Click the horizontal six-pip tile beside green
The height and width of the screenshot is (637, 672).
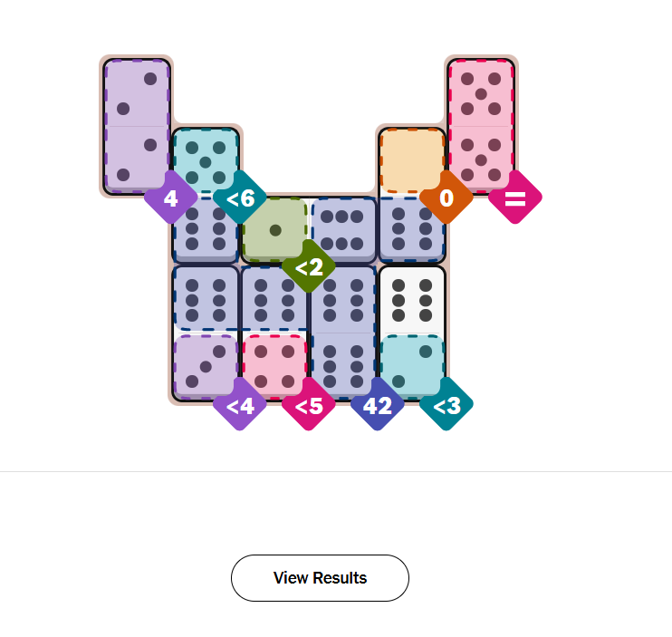(x=344, y=229)
